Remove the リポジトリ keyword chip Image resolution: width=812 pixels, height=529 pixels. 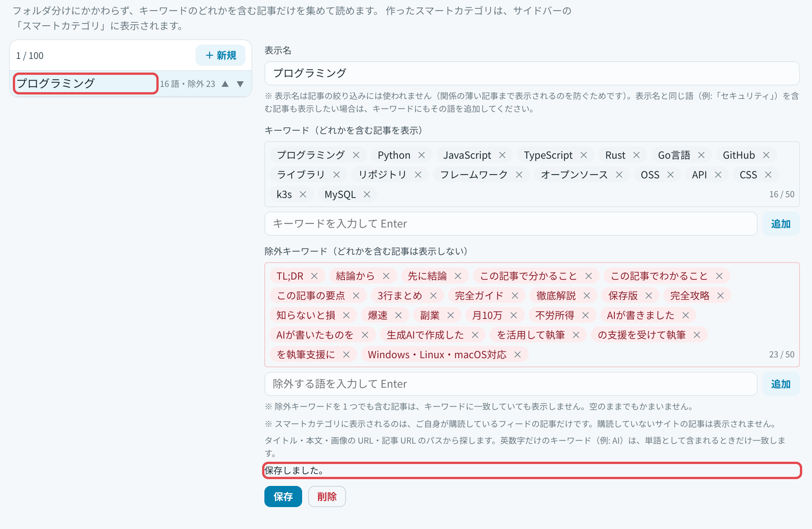click(418, 175)
